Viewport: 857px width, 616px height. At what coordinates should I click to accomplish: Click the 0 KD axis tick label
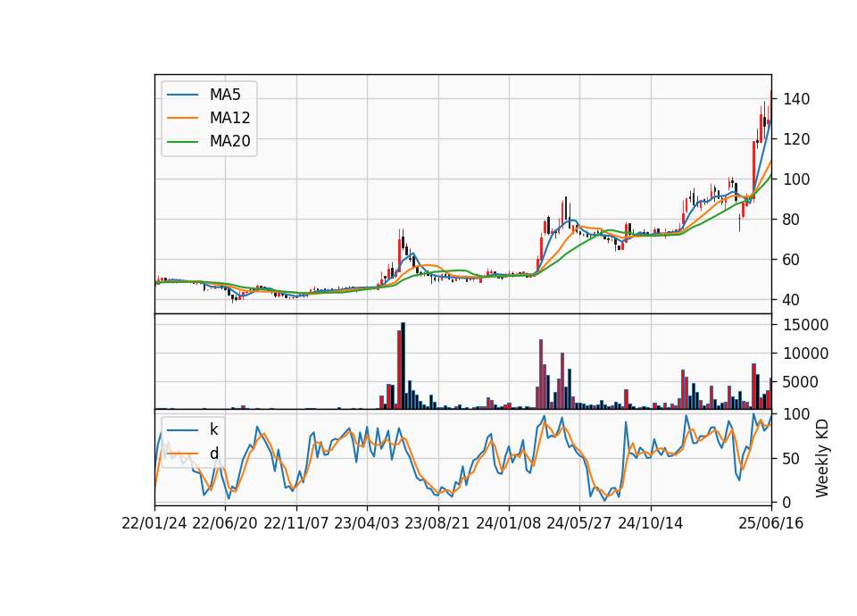click(x=787, y=503)
